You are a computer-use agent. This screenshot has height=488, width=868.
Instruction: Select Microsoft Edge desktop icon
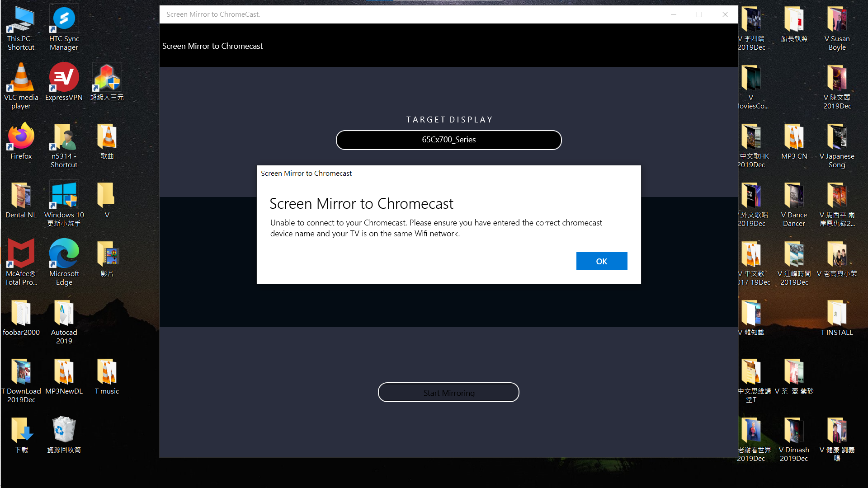(x=64, y=263)
